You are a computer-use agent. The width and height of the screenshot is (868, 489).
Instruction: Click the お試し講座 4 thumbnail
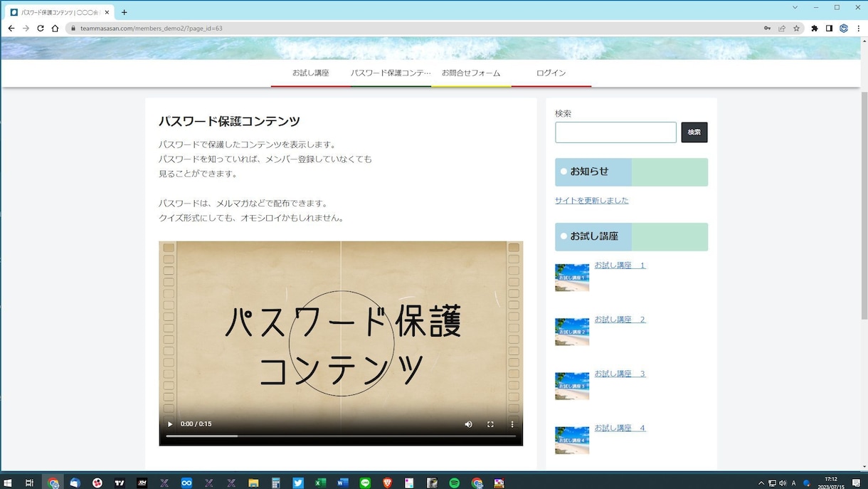click(x=572, y=440)
